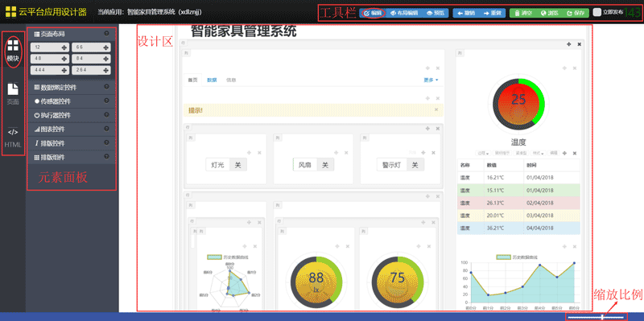This screenshot has height=321, width=644.
Task: Click the zoom ratio slider at bottom right
Action: coord(597,316)
